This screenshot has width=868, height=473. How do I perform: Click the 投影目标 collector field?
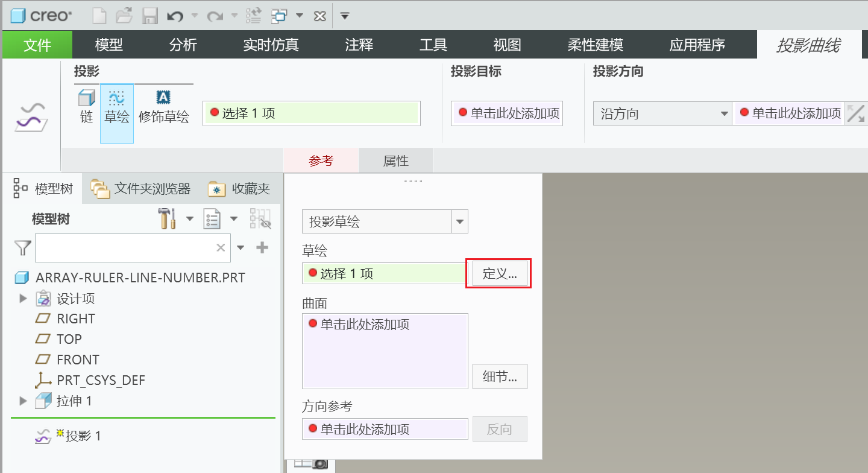point(507,113)
